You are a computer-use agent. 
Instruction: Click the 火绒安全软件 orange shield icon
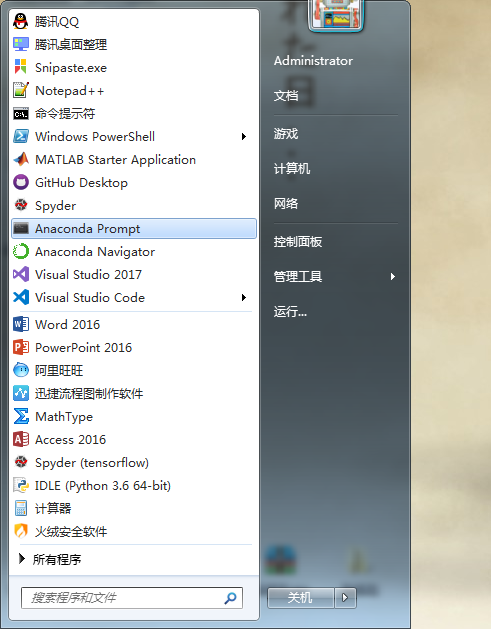pos(20,531)
